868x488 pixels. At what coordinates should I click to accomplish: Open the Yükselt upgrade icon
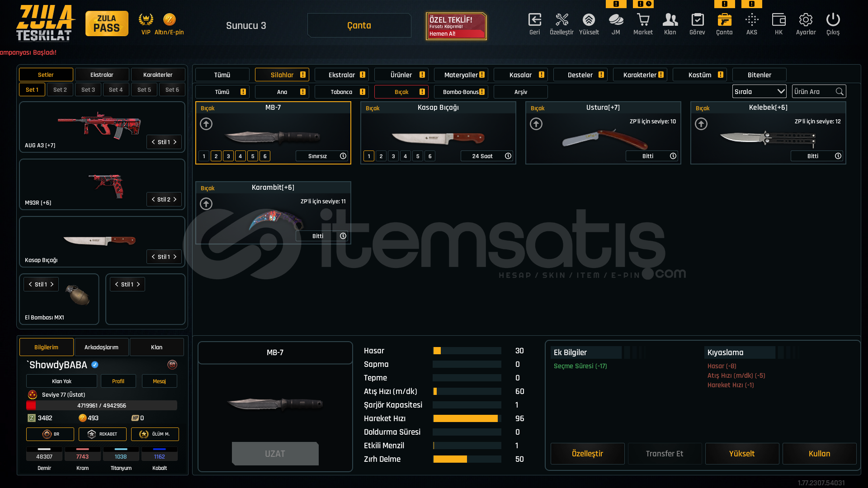(589, 20)
